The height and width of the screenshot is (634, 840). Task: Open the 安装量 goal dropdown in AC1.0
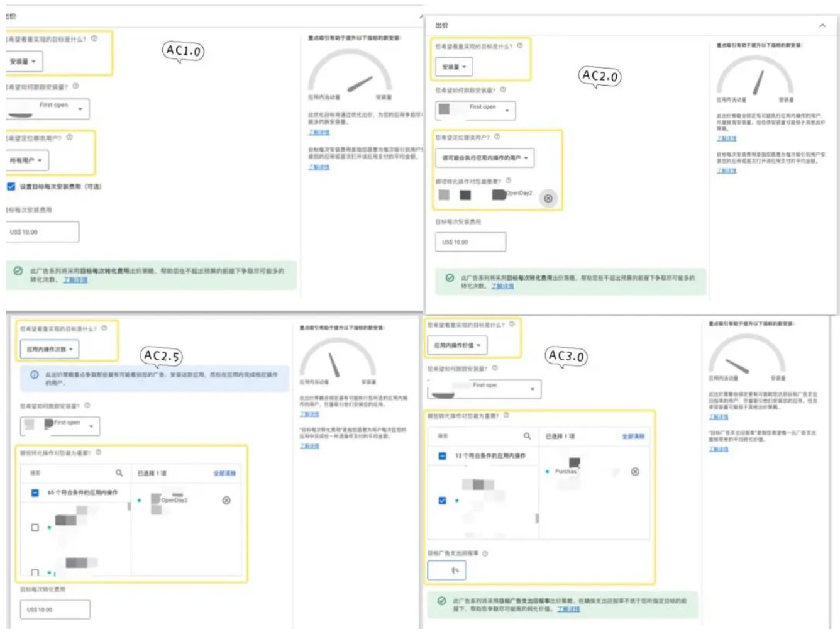pos(23,62)
